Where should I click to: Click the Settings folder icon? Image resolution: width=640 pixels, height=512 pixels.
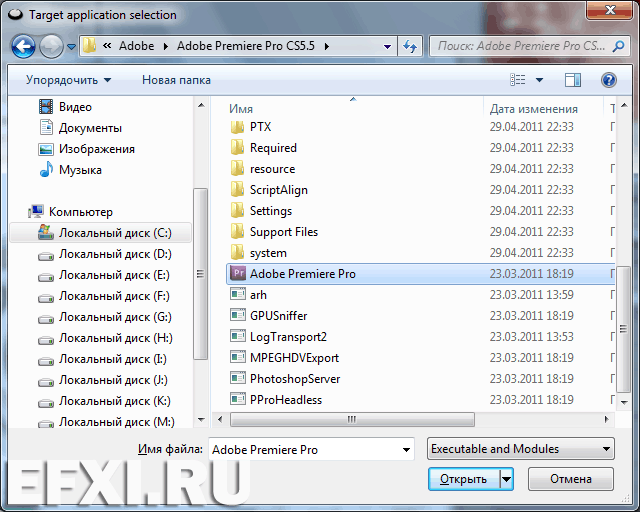pos(237,211)
